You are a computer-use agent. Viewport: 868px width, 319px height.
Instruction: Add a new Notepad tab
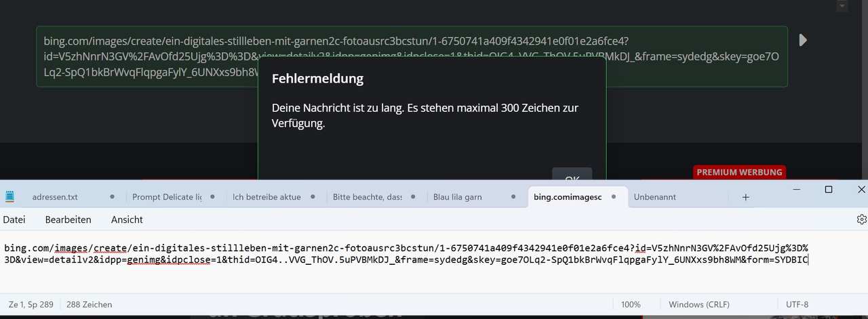(x=746, y=197)
